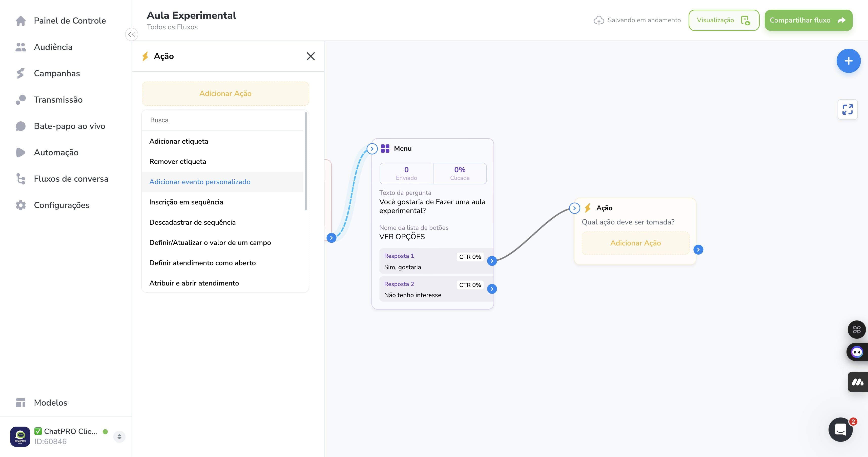Image resolution: width=868 pixels, height=457 pixels.
Task: Click the Ação node input connector
Action: click(x=574, y=208)
